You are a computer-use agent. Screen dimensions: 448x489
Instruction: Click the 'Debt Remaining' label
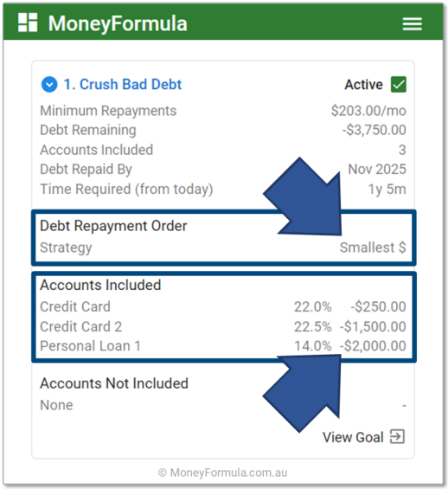(x=88, y=131)
